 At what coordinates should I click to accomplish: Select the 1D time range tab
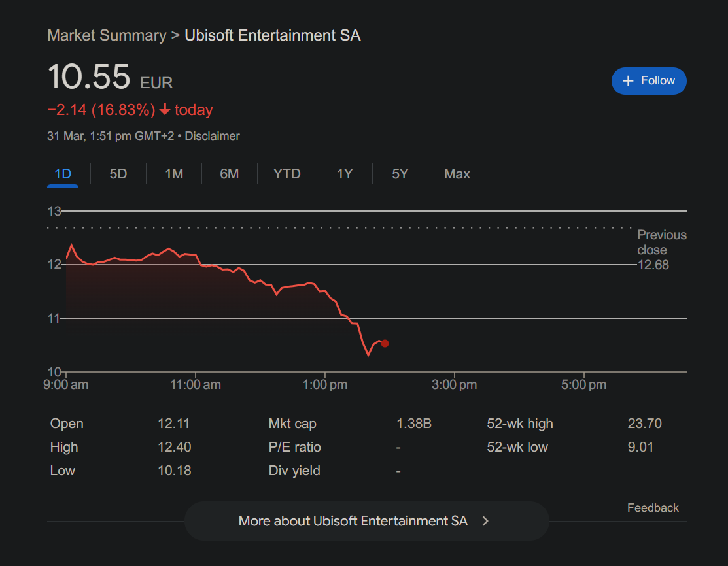point(63,174)
